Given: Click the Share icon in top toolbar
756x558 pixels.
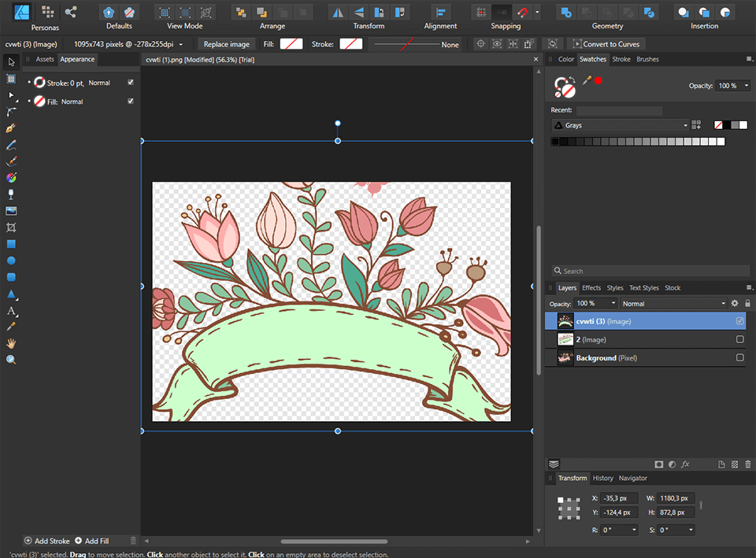Looking at the screenshot, I should pos(71,12).
